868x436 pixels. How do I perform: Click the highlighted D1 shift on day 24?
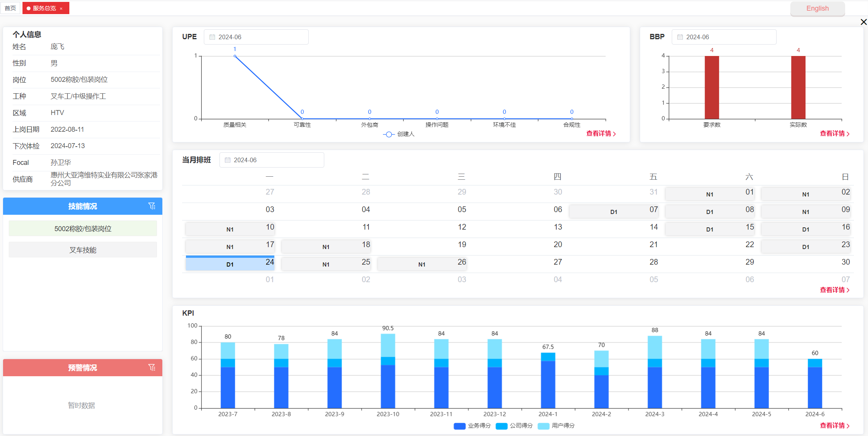click(x=230, y=264)
